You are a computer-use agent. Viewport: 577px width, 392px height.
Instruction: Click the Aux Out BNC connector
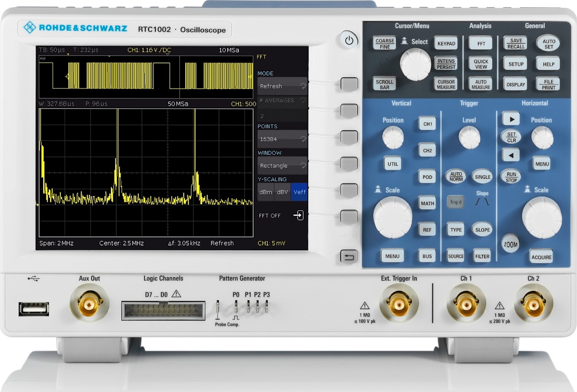[89, 304]
